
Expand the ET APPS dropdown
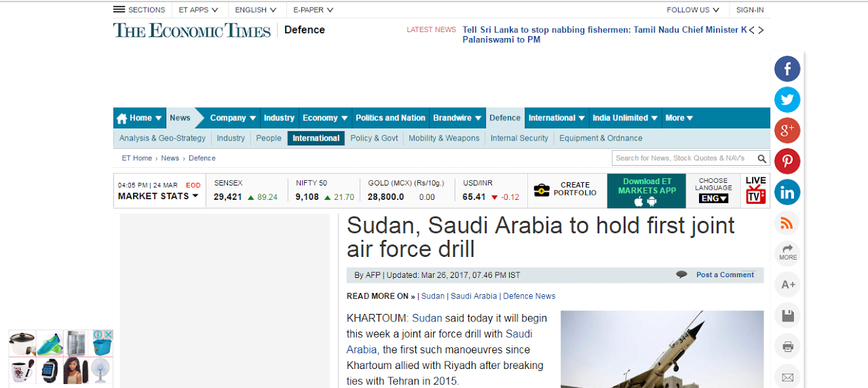tap(198, 10)
